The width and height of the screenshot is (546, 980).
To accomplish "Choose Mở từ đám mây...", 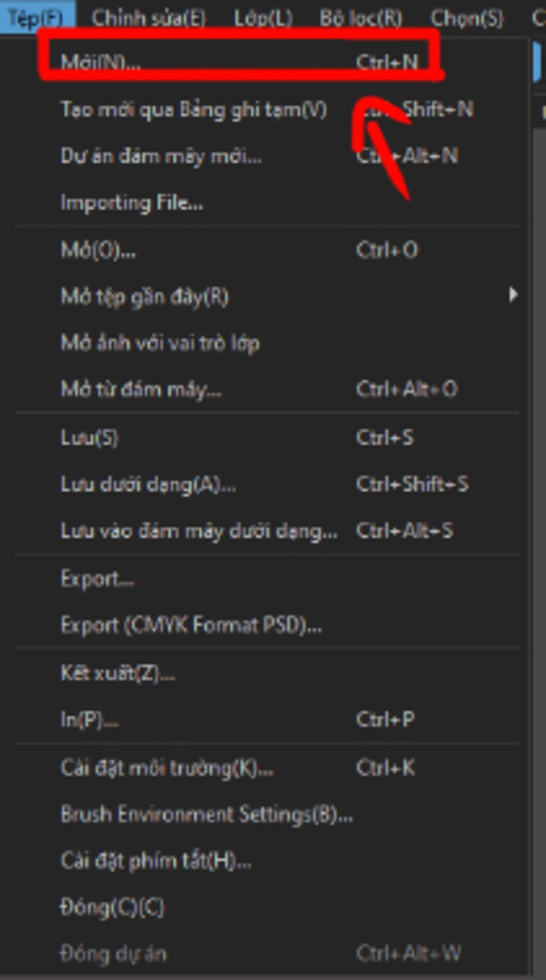I will [141, 390].
